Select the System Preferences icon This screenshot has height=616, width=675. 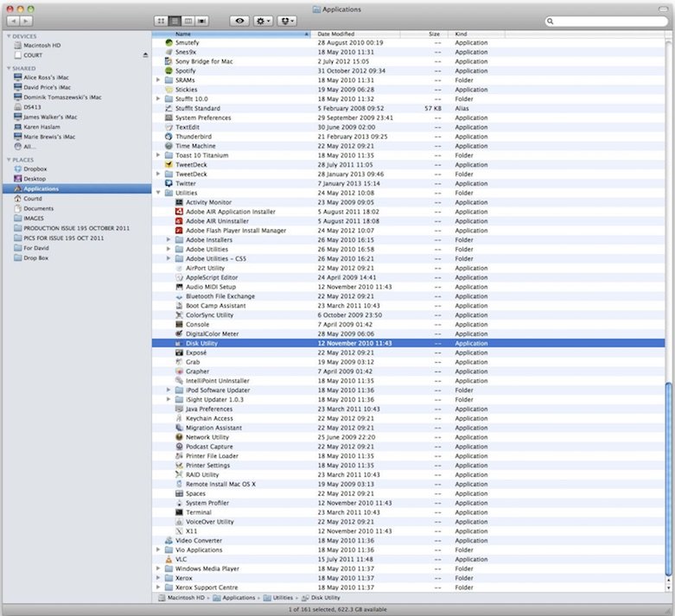click(x=169, y=117)
